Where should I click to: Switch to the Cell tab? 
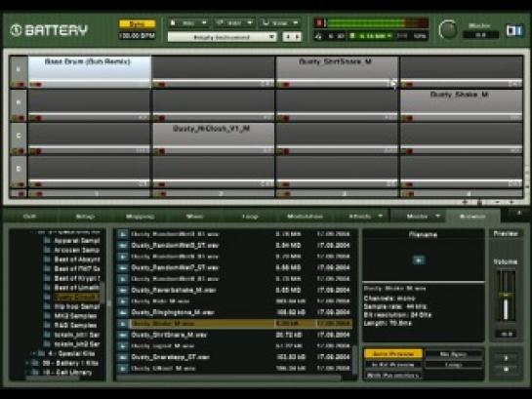(30, 217)
